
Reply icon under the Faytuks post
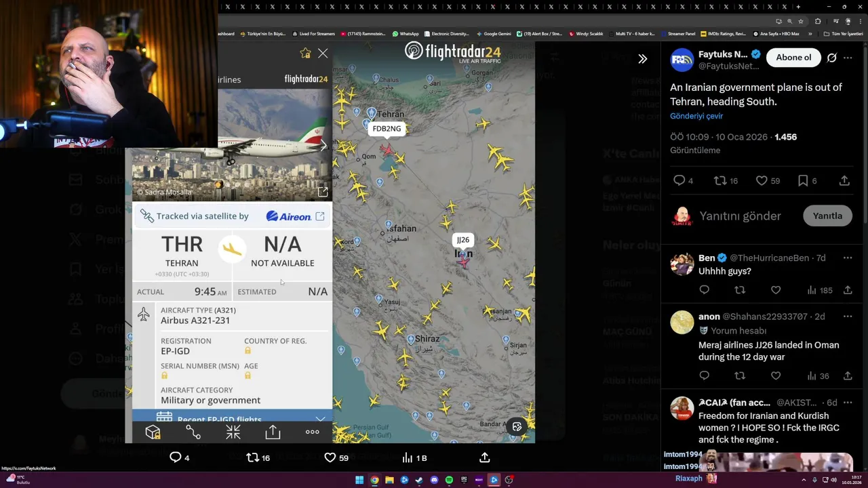coord(679,180)
